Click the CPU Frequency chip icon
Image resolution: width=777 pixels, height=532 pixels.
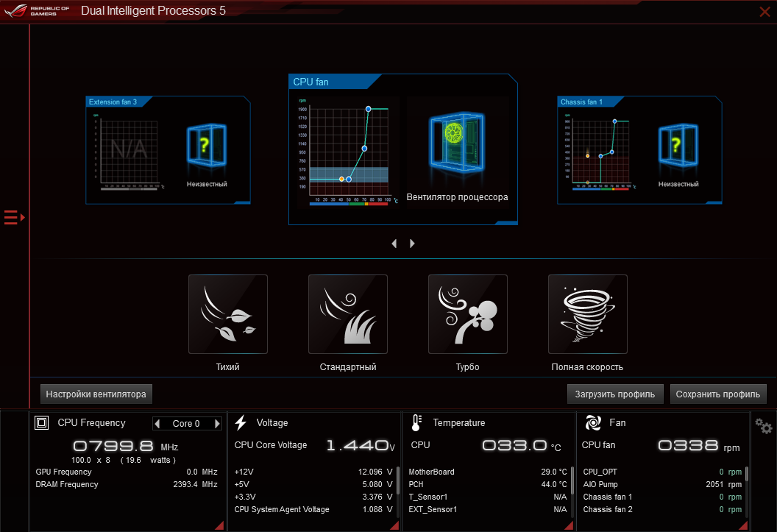pyautogui.click(x=42, y=422)
